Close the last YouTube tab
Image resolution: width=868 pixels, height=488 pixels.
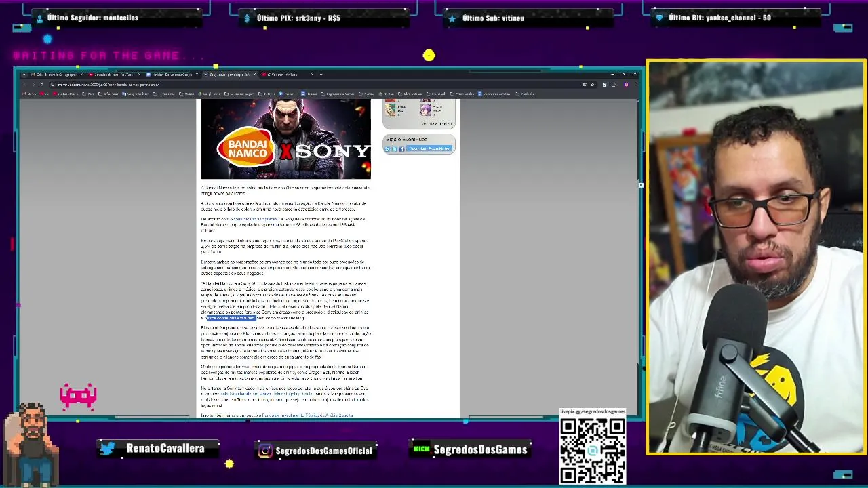pyautogui.click(x=313, y=75)
